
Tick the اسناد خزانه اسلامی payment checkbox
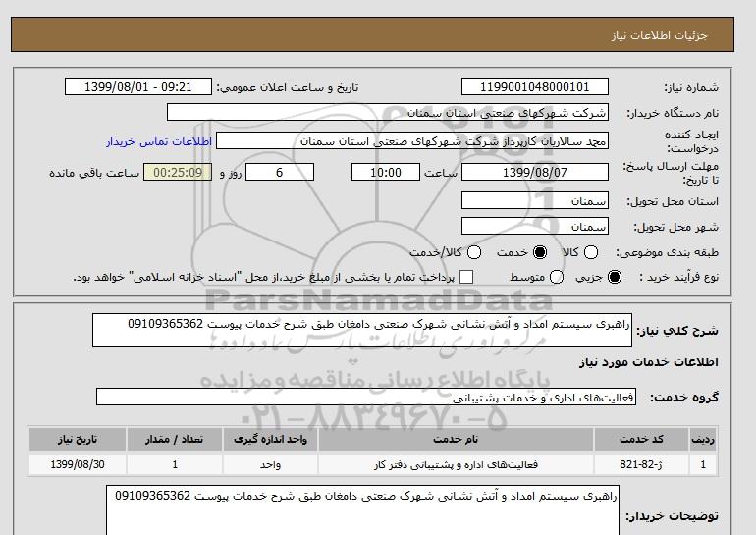tap(466, 277)
